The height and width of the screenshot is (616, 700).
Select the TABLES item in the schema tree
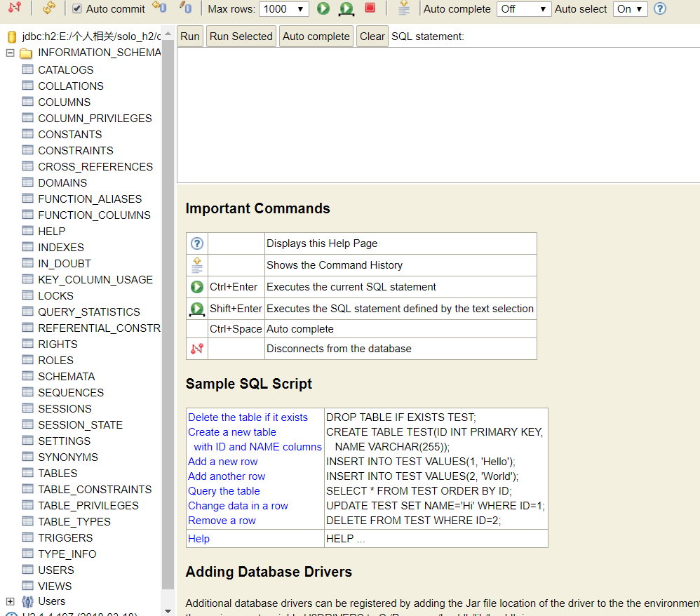coord(58,474)
